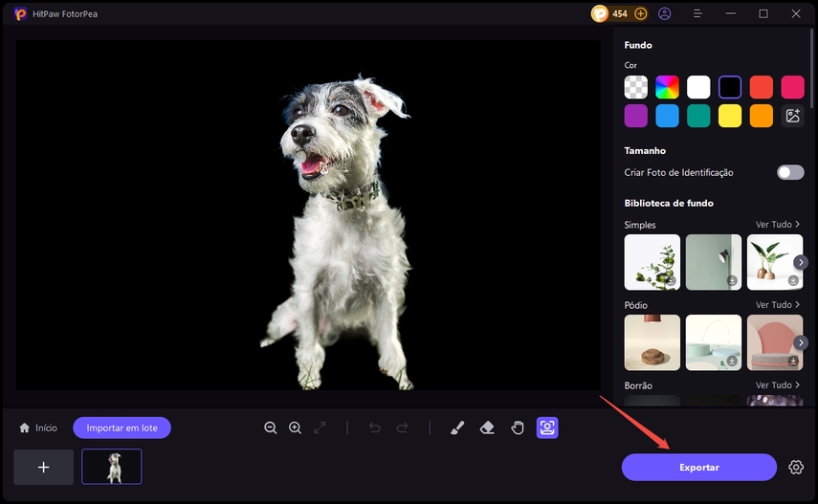Select the hand pan tool
Screen dimensions: 818x504
[x=518, y=427]
